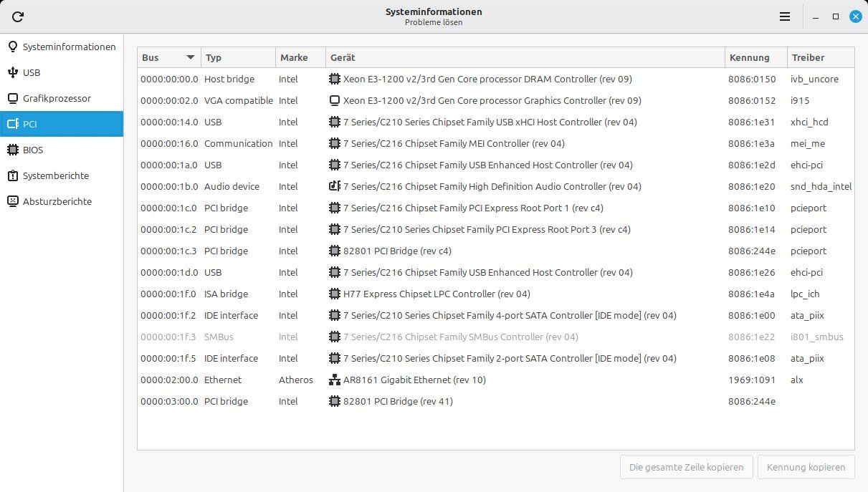Click the monitor icon of Graphics Controller row
The height and width of the screenshot is (492, 868).
[x=334, y=100]
